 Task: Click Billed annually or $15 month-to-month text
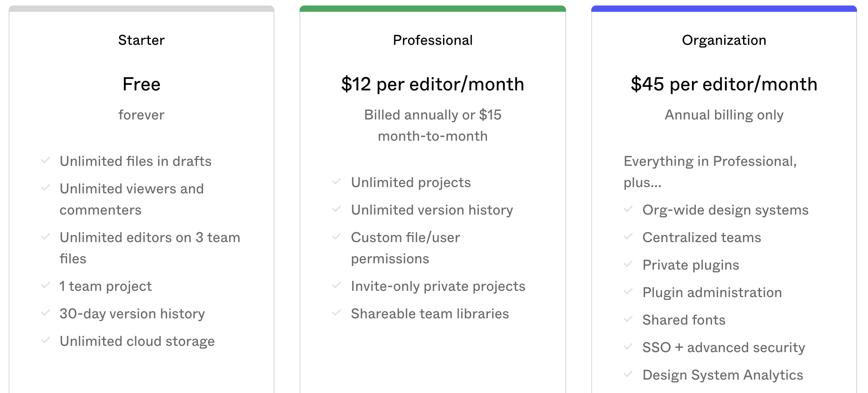click(433, 125)
